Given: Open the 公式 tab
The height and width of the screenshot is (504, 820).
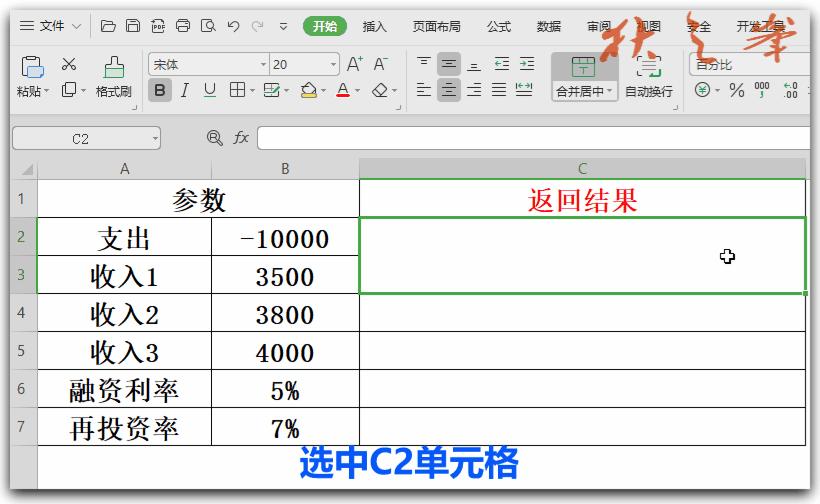Looking at the screenshot, I should point(498,26).
